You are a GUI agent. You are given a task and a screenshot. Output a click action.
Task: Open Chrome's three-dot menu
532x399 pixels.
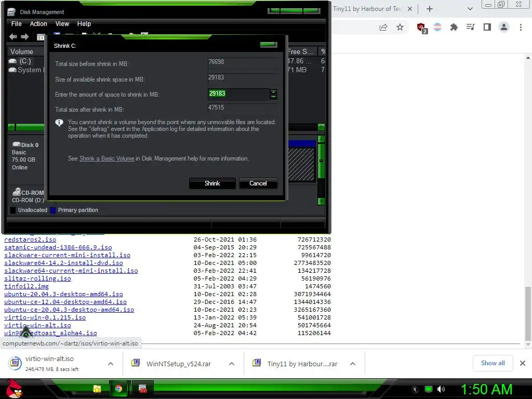point(521,27)
